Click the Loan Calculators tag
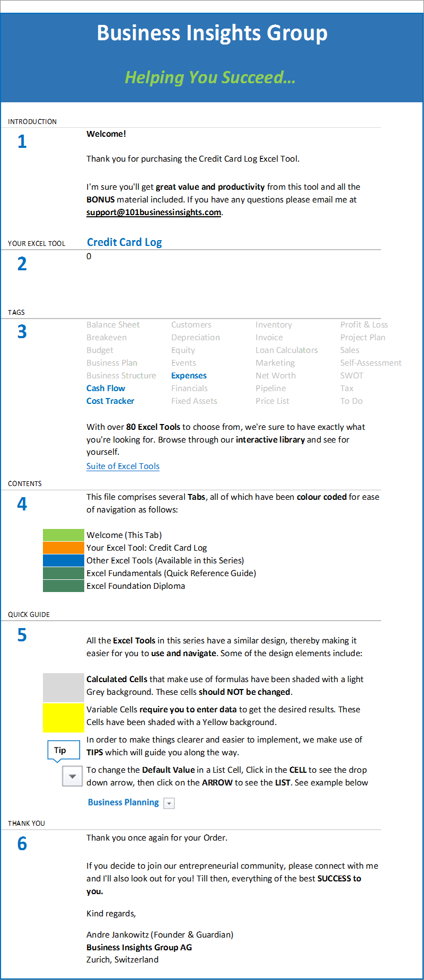The height and width of the screenshot is (980, 424). coord(287,350)
